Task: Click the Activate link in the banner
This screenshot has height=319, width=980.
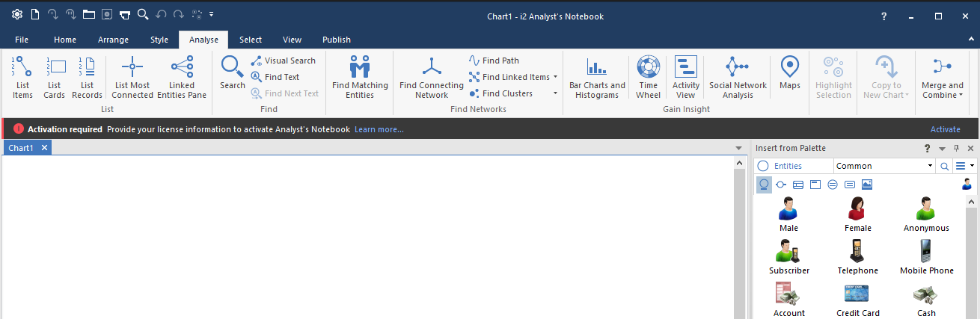Action: click(945, 129)
